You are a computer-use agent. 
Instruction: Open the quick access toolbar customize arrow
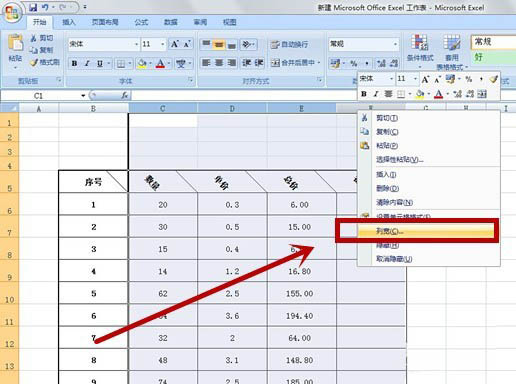click(x=85, y=7)
